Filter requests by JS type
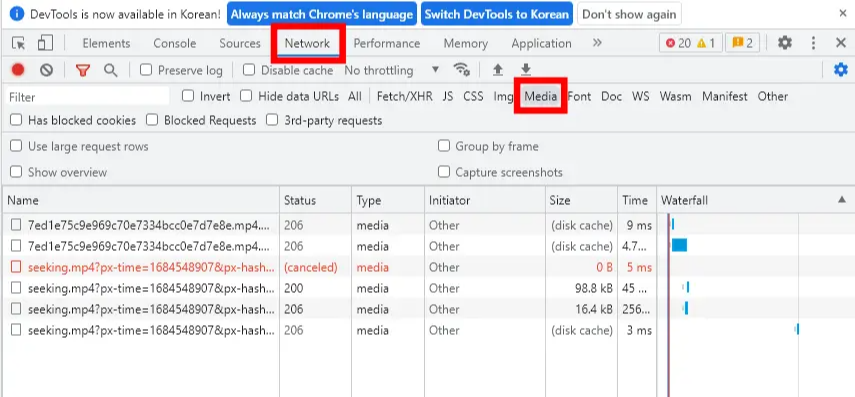Screen dimensions: 855x397 pos(448,97)
